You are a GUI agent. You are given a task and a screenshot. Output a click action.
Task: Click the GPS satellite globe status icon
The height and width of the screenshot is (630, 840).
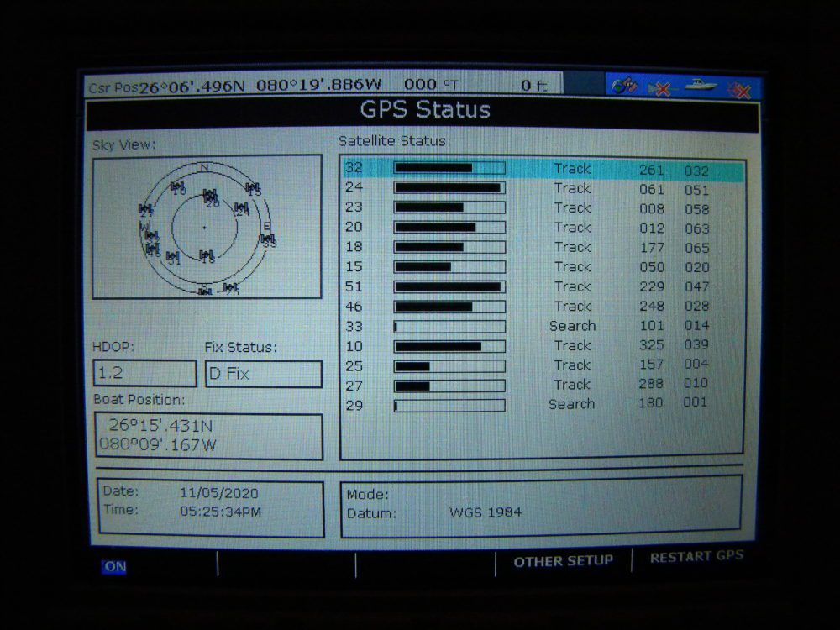(x=625, y=86)
